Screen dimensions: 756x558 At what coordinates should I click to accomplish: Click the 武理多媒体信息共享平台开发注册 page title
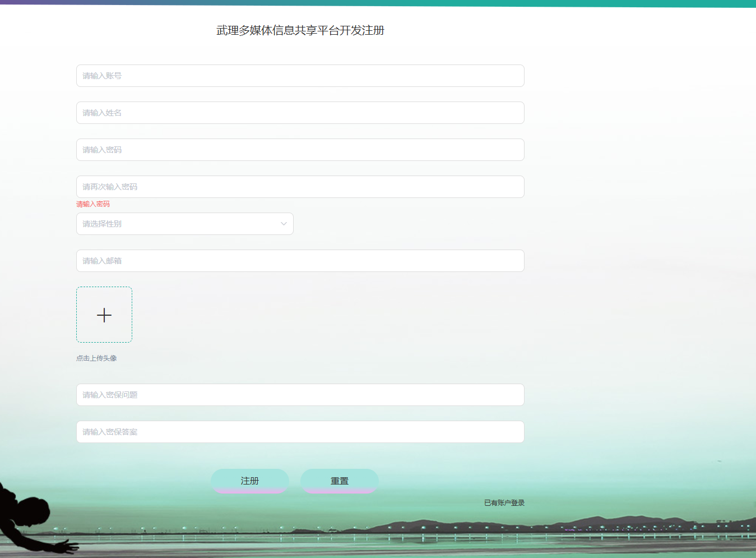(x=300, y=30)
